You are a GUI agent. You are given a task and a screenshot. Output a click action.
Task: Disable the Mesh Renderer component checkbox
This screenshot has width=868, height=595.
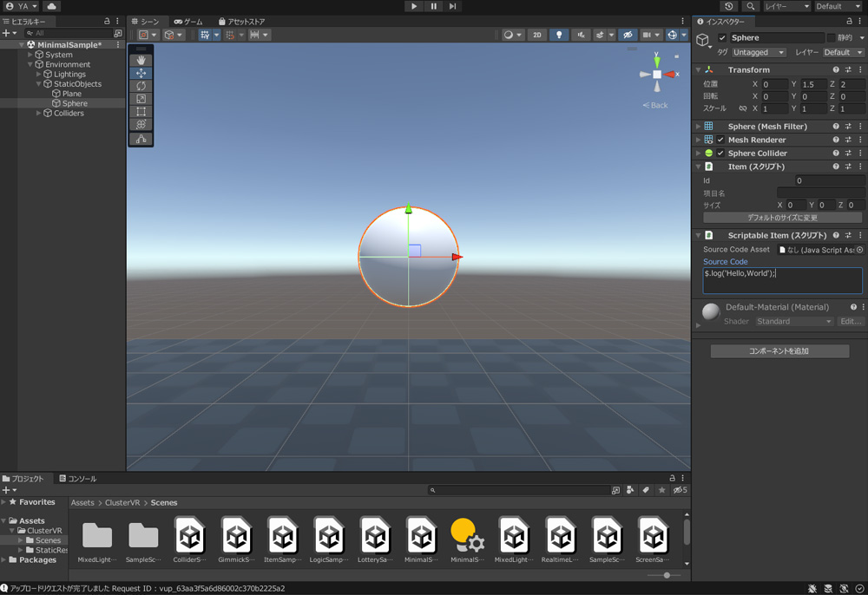pyautogui.click(x=720, y=140)
